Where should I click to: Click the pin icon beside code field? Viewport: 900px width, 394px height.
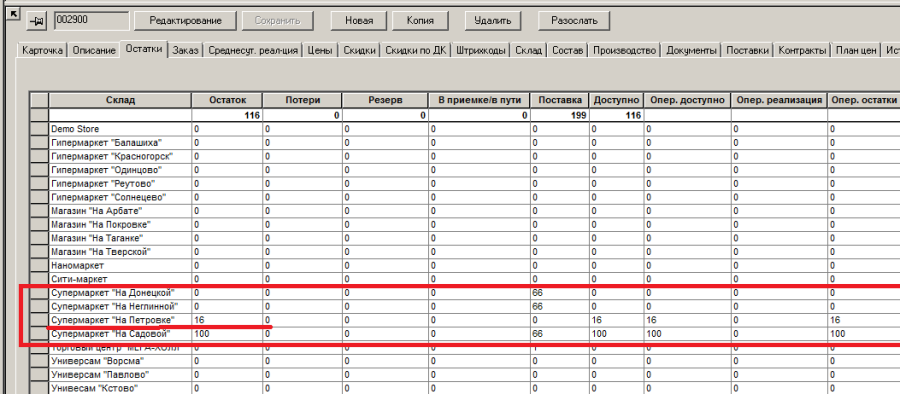click(38, 21)
